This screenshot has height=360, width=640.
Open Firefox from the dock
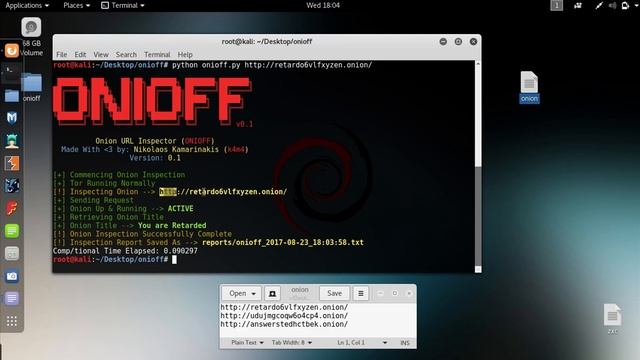[12, 51]
